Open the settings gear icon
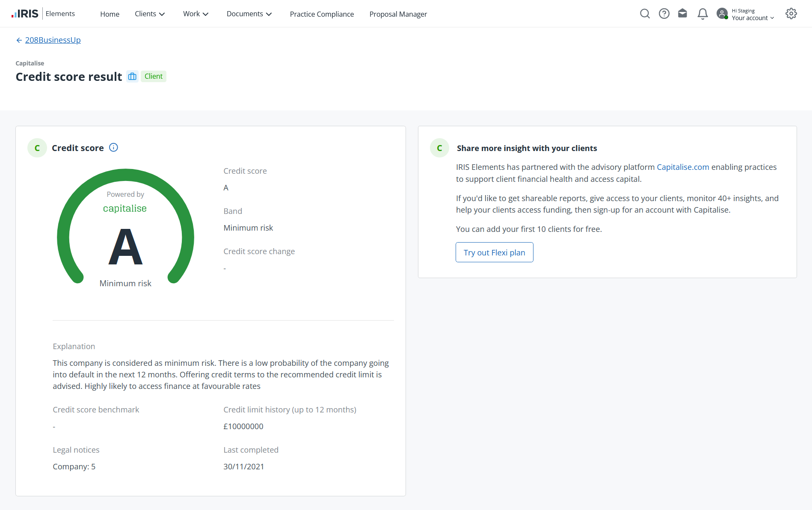The image size is (812, 510). click(x=791, y=14)
